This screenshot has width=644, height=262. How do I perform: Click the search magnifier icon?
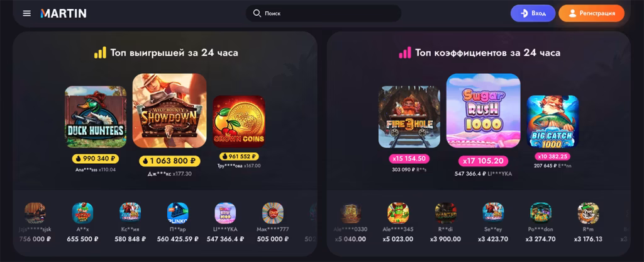tap(257, 13)
